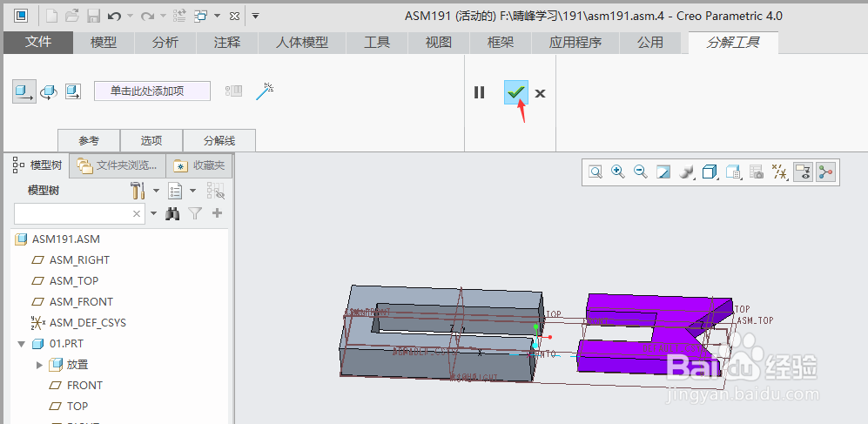Open the Windows list dropdown arrow
This screenshot has width=868, height=424.
pos(217,16)
